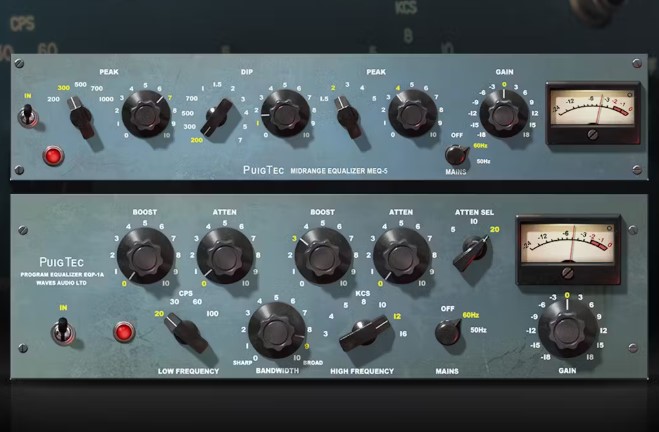
Task: Click the BROAD bandwidth label
Action: click(313, 362)
